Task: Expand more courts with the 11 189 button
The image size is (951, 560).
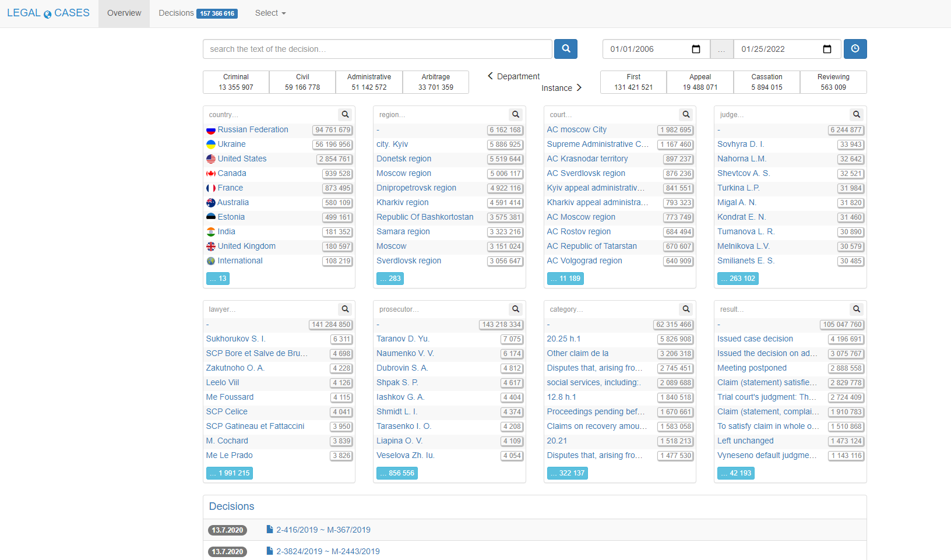Action: coord(565,279)
